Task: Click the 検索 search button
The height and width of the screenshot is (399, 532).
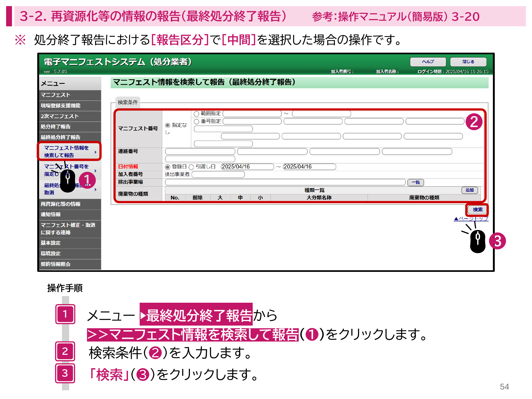Action: 477,210
